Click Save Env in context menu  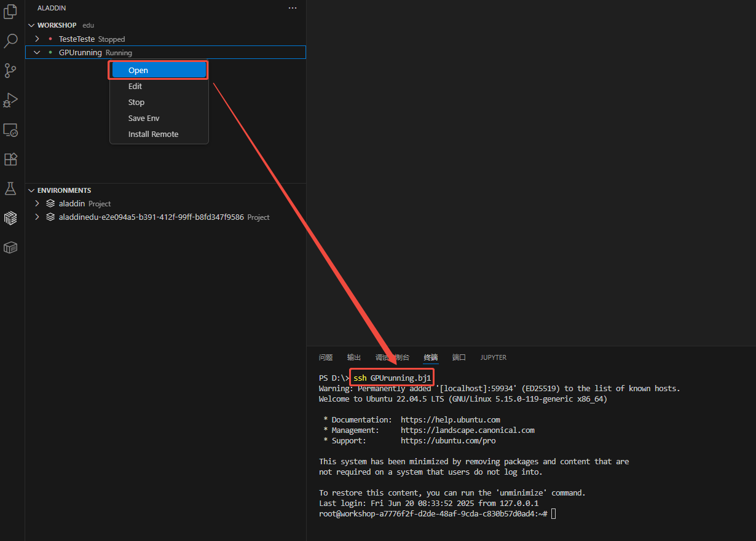click(144, 119)
